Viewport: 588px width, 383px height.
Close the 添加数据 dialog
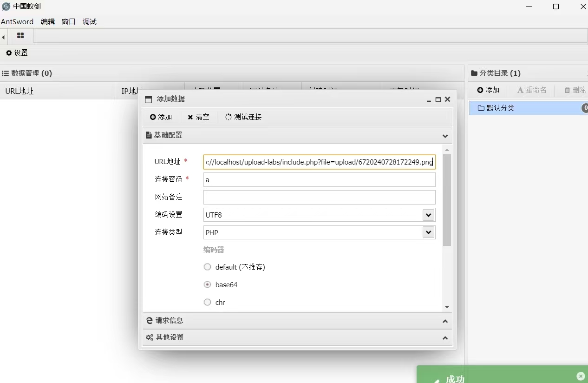447,99
